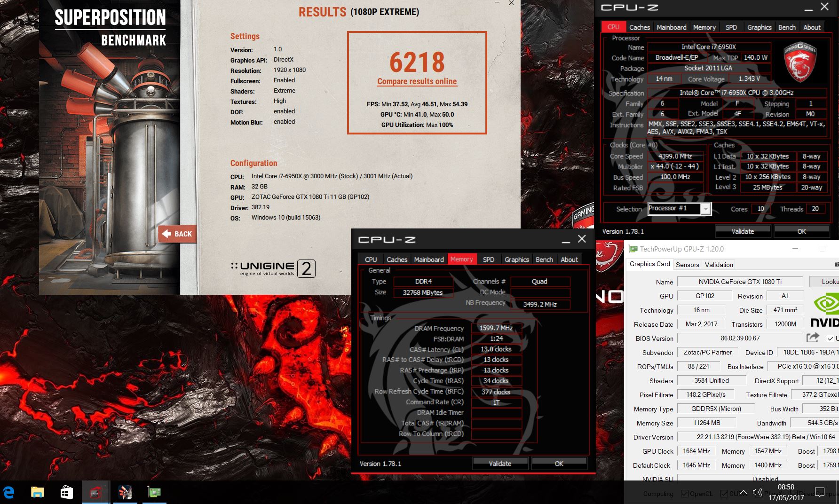Select CPU tab in top CPU-Z window
This screenshot has height=504, width=839.
613,27
